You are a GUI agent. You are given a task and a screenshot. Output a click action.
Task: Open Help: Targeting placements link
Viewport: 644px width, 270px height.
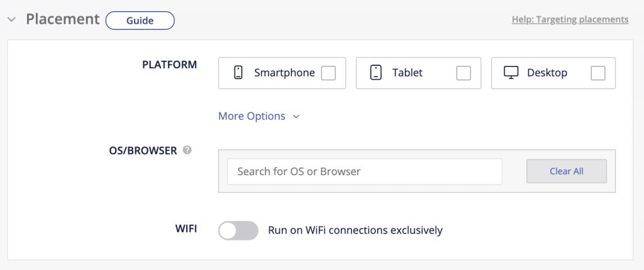(570, 19)
